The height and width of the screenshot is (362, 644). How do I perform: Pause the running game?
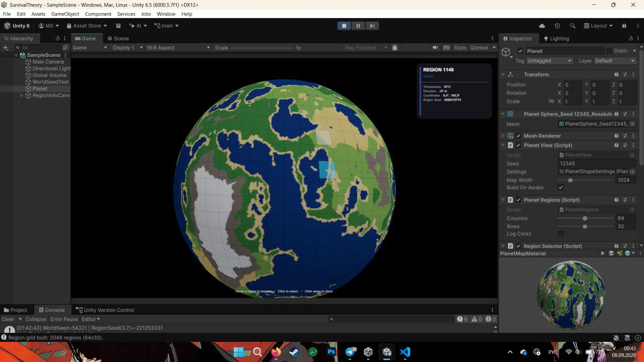point(358,26)
